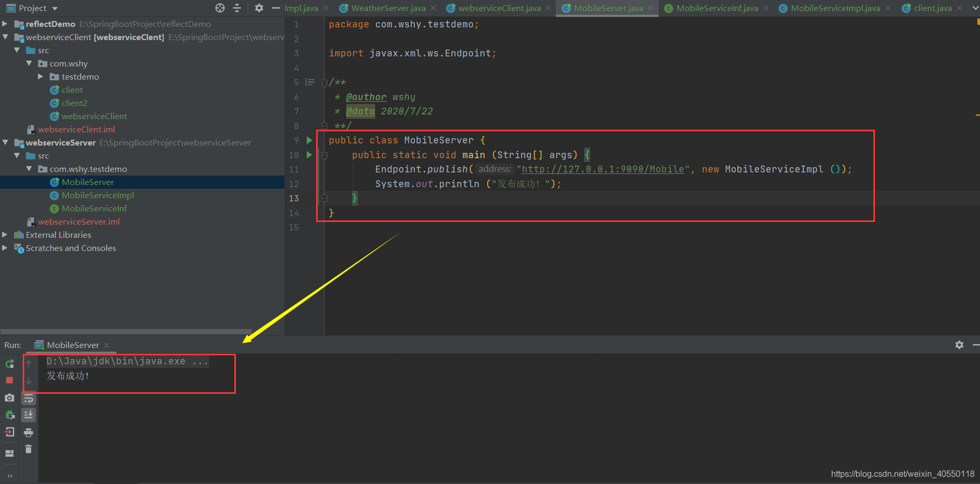Collapse the webserviceServer module node
980x484 pixels.
(x=5, y=142)
